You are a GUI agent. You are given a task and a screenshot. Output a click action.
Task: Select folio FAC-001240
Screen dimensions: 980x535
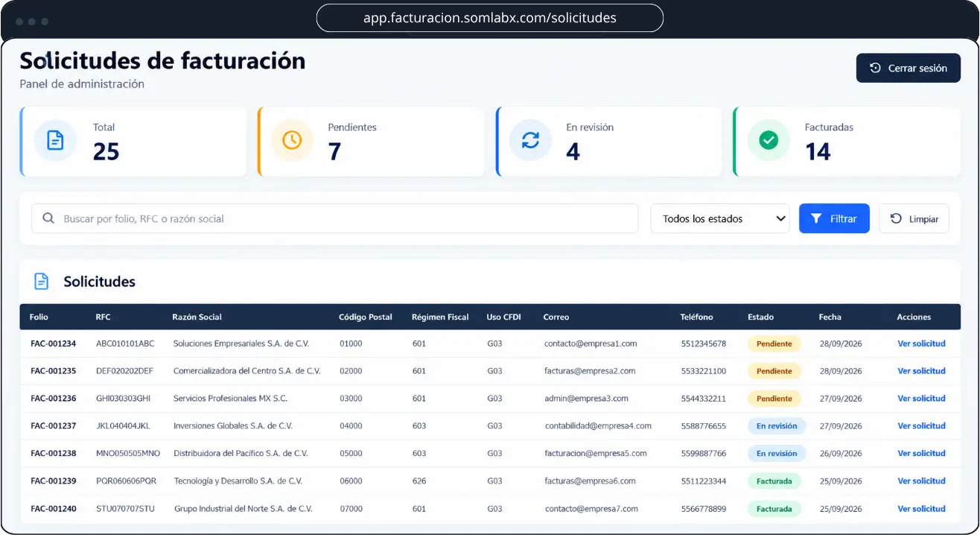pos(53,509)
